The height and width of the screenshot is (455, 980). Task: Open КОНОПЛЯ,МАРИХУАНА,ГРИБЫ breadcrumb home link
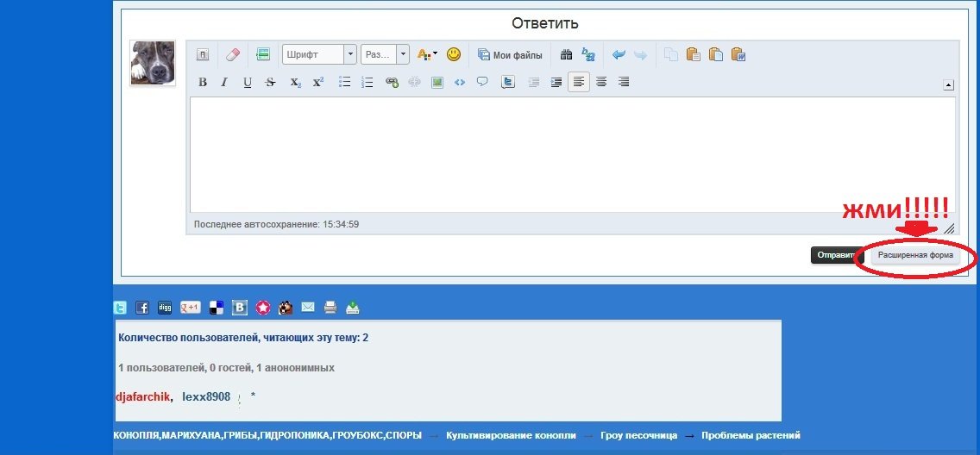coord(267,436)
